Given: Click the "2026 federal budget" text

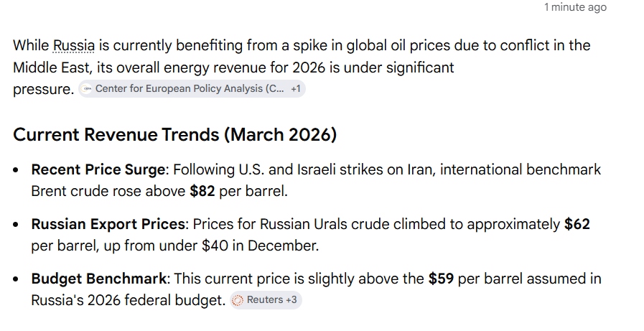Looking at the screenshot, I should [x=156, y=301].
